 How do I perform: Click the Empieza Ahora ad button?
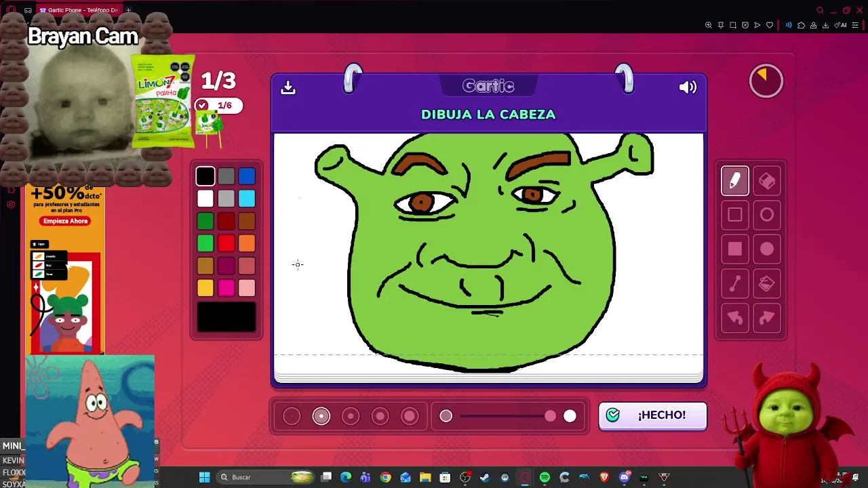(x=66, y=221)
